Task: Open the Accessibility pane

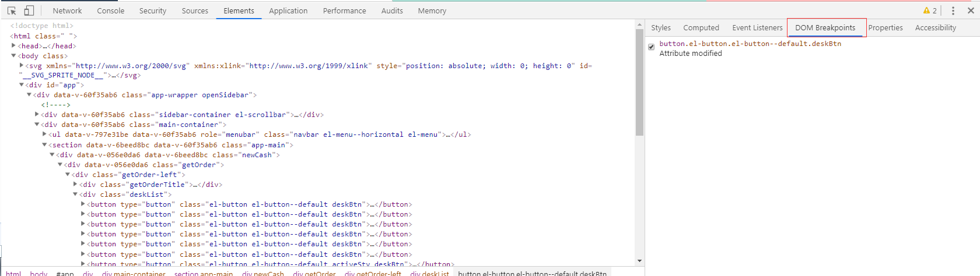Action: [x=936, y=27]
